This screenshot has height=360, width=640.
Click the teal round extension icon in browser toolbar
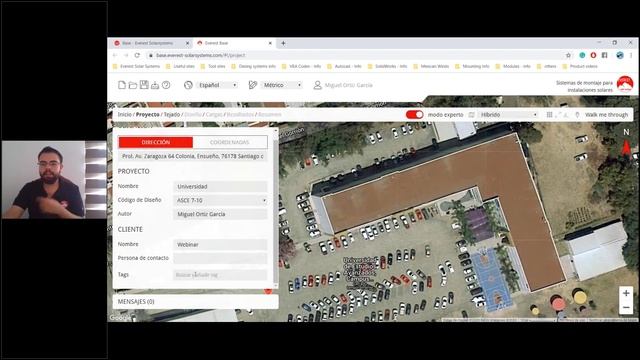tap(582, 55)
